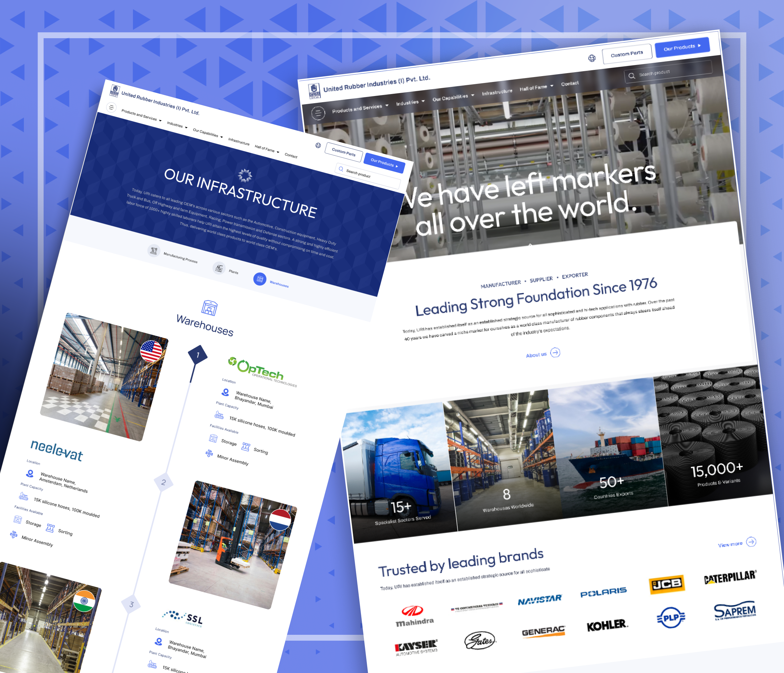Click the Plants round icon

pyautogui.click(x=219, y=268)
